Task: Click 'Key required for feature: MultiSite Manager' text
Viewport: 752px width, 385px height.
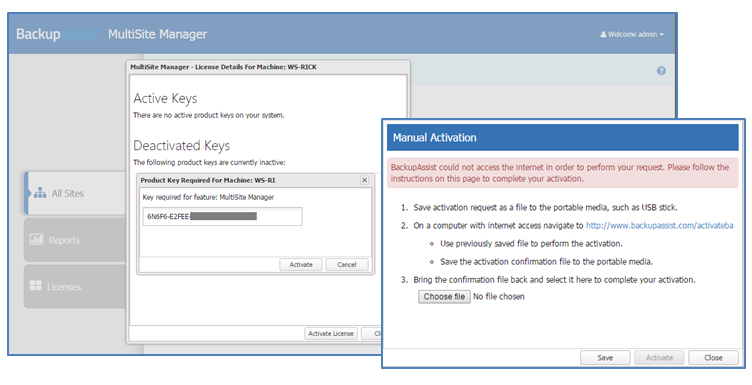Action: pos(208,197)
